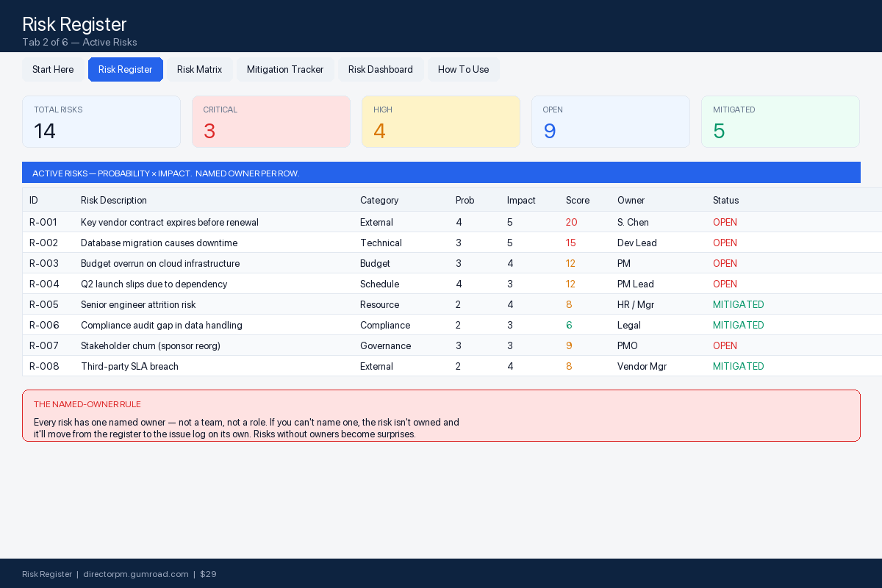This screenshot has width=882, height=588.
Task: Click the Impact column header
Action: tap(521, 200)
